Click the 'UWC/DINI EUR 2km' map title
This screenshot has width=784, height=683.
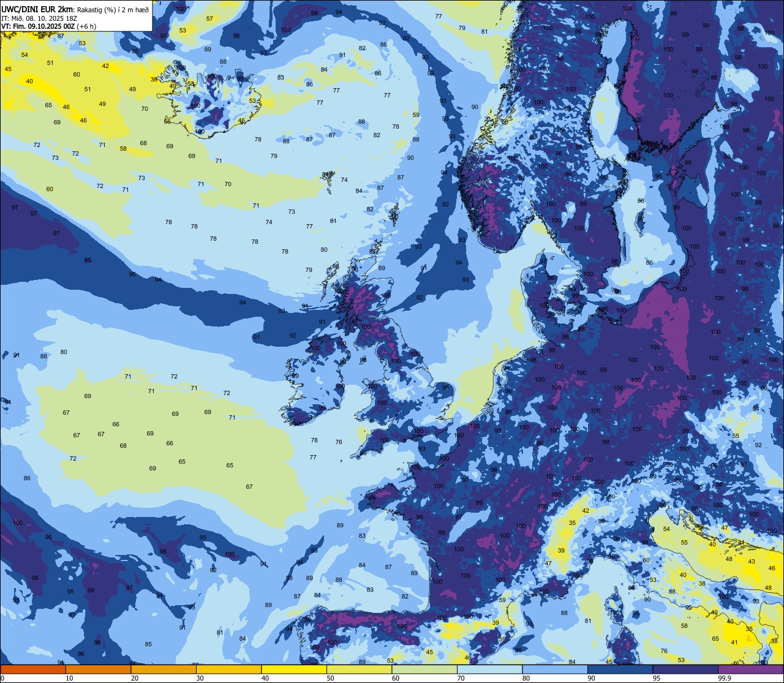pyautogui.click(x=37, y=9)
